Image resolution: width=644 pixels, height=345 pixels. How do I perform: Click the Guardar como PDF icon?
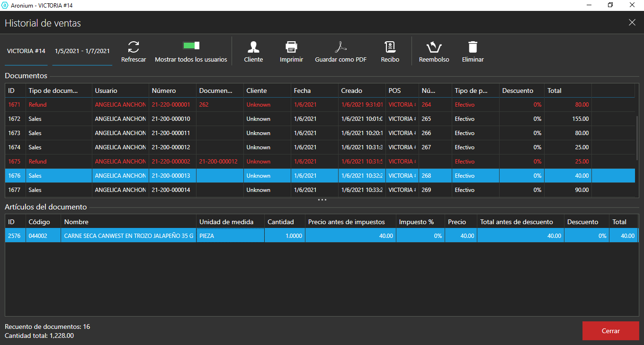coord(341,47)
